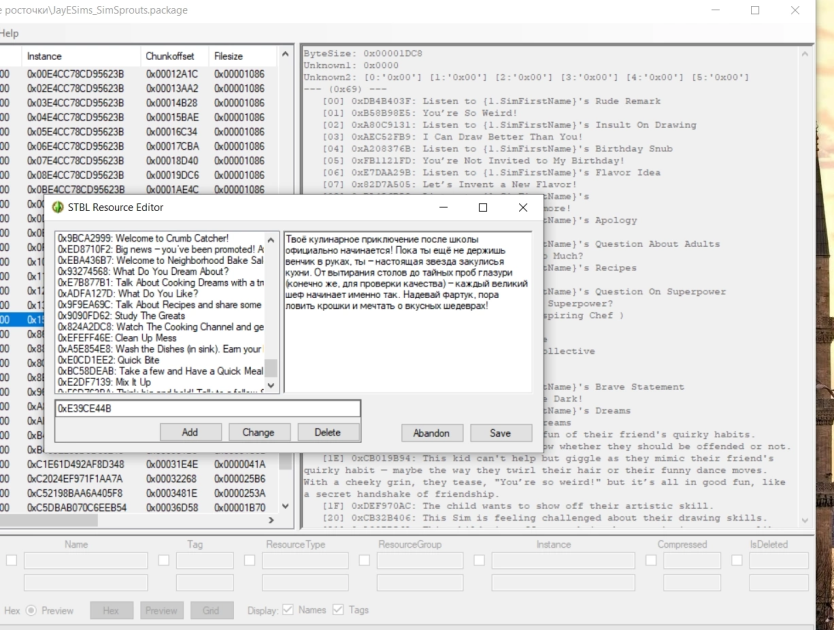
Task: Select resource row 0x05E4CC78CD95623B
Action: [138, 132]
